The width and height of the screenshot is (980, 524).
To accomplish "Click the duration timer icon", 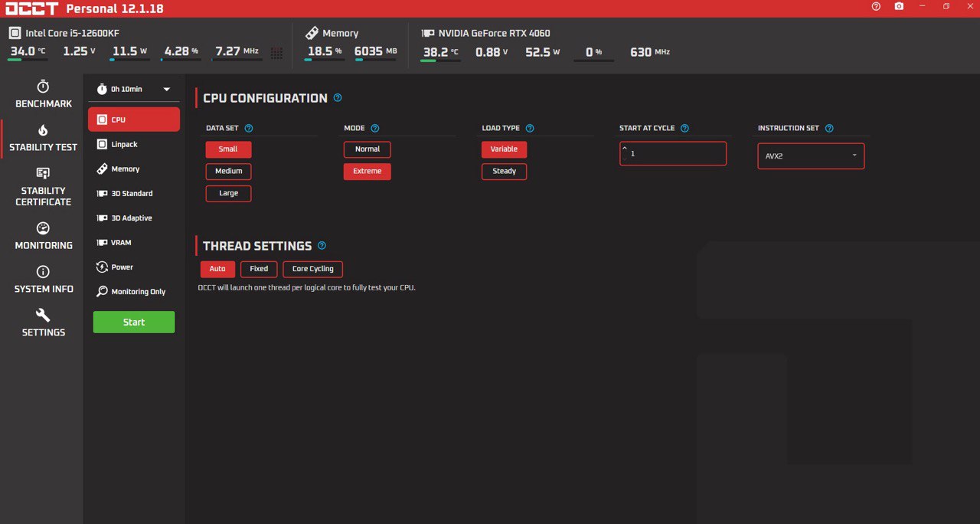I will [102, 89].
